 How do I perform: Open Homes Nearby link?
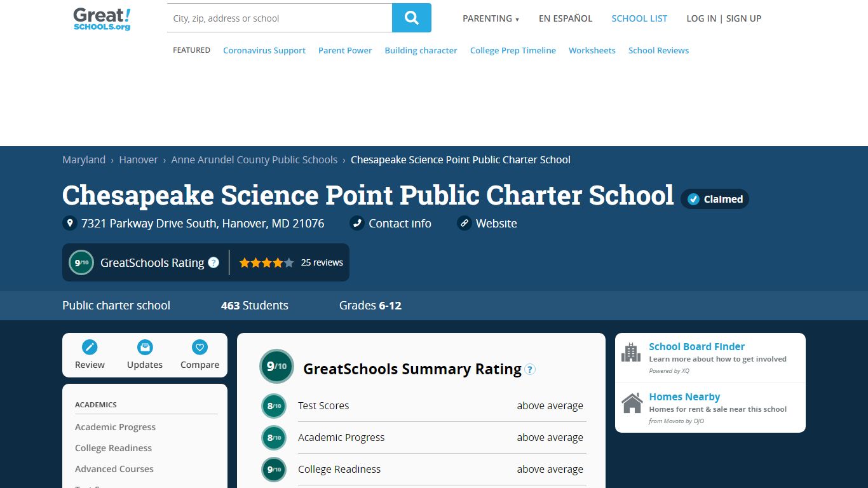point(684,396)
